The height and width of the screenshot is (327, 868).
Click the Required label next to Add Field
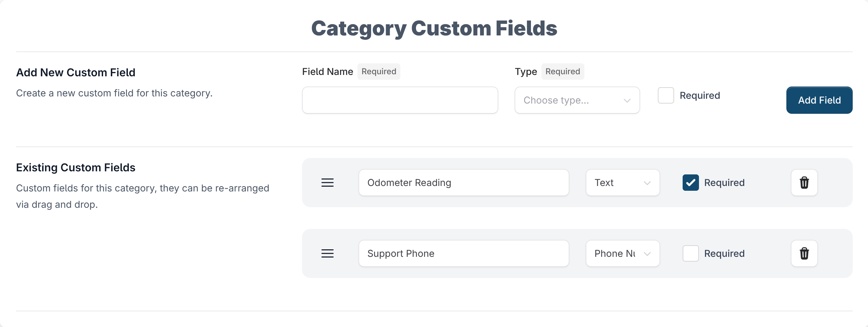point(700,95)
